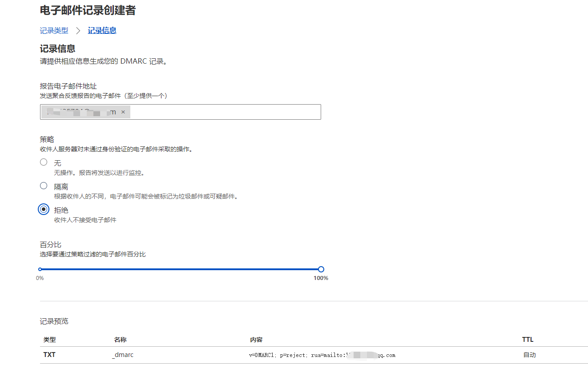This screenshot has width=588, height=373.
Task: Click the 自动 TTL cell
Action: 530,355
